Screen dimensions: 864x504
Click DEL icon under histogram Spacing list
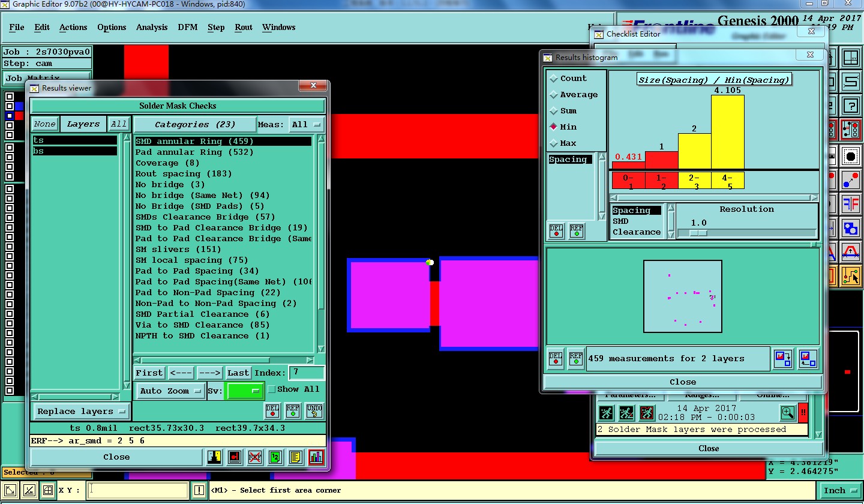tap(556, 231)
